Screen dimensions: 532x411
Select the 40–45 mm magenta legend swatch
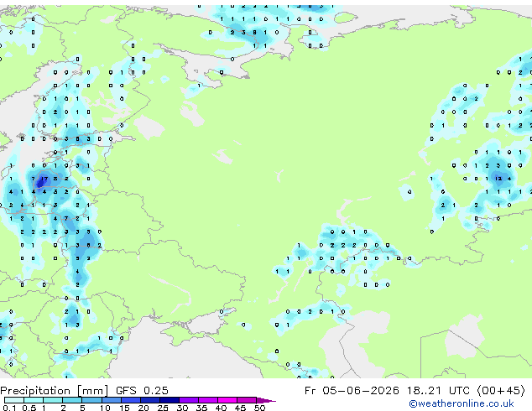(x=227, y=400)
